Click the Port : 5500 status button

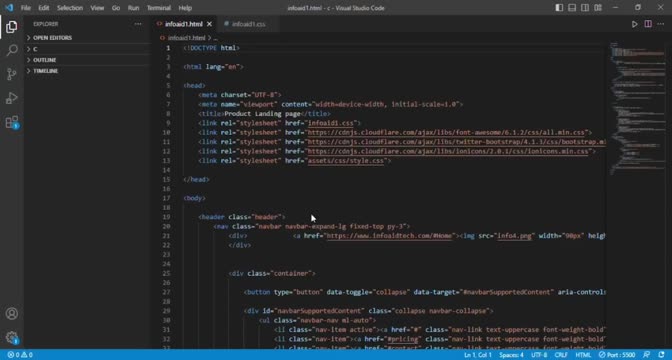coord(617,355)
